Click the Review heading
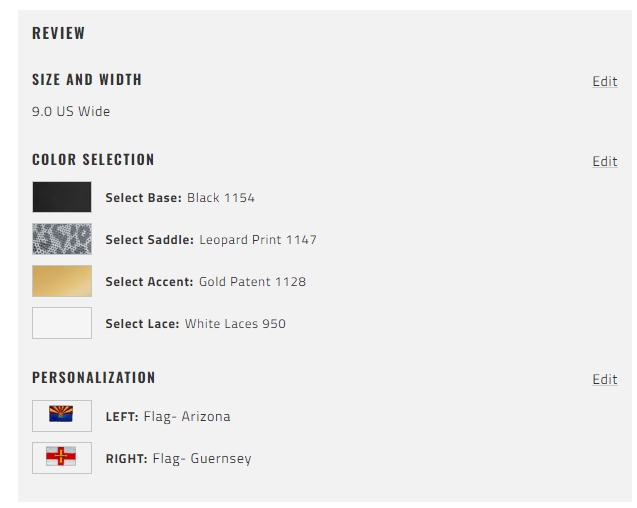Screen dimensions: 637x508 58,33
